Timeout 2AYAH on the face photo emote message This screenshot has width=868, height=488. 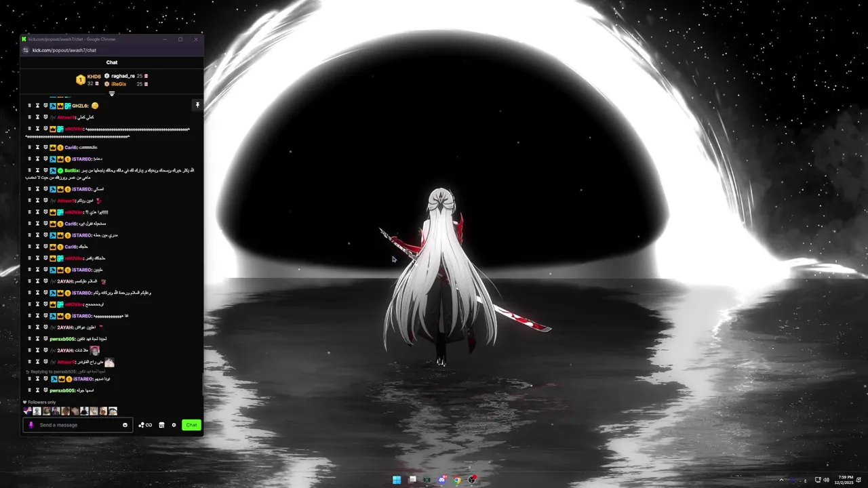(37, 350)
